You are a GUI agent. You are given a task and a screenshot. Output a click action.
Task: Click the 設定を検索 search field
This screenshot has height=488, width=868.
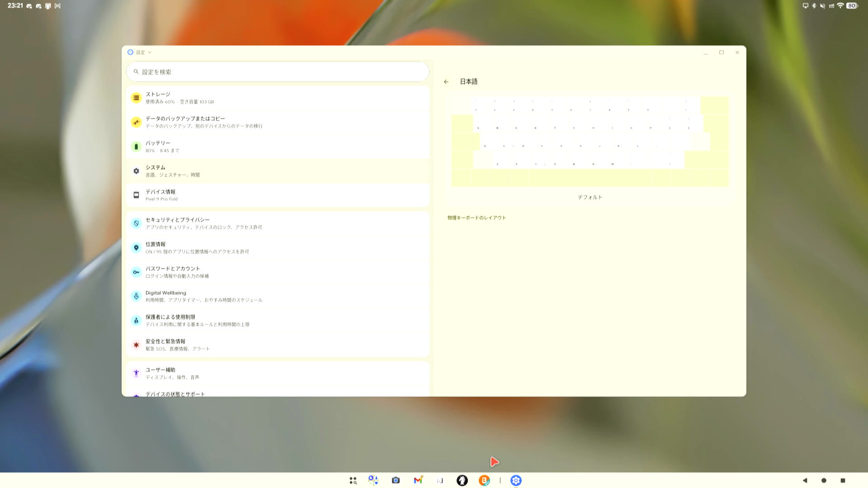tap(277, 72)
